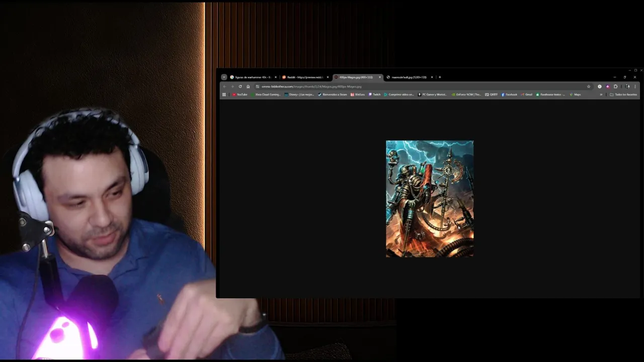Open the QRBTF bookmark

[x=491, y=95]
